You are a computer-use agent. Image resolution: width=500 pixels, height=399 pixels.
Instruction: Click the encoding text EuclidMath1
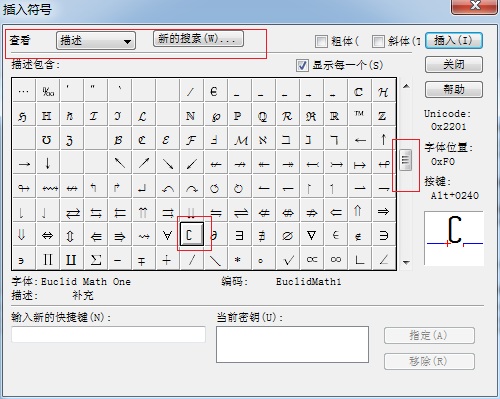point(308,282)
